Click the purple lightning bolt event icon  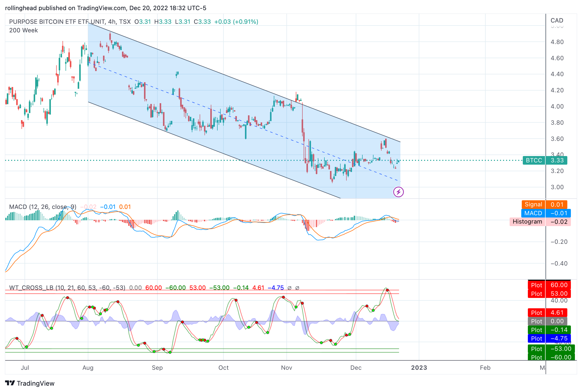pos(399,192)
